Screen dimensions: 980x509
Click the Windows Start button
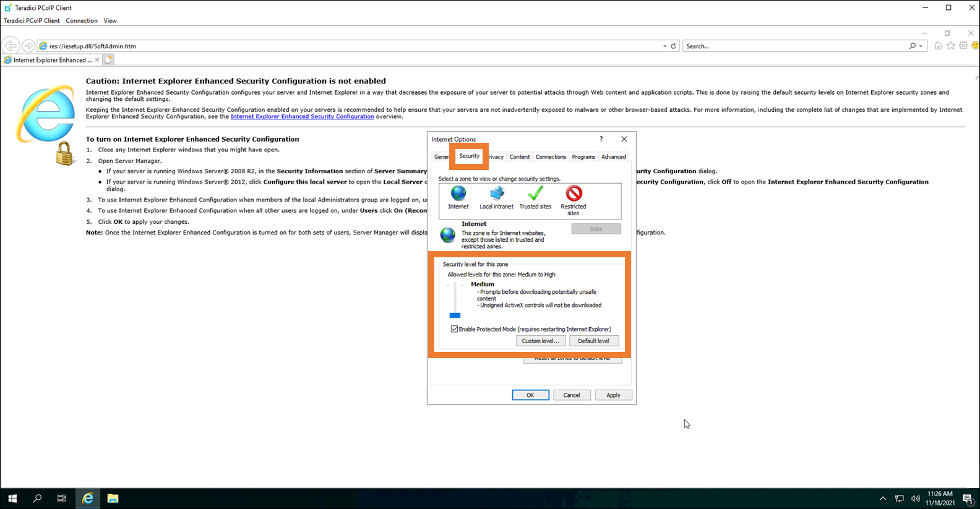tap(12, 498)
